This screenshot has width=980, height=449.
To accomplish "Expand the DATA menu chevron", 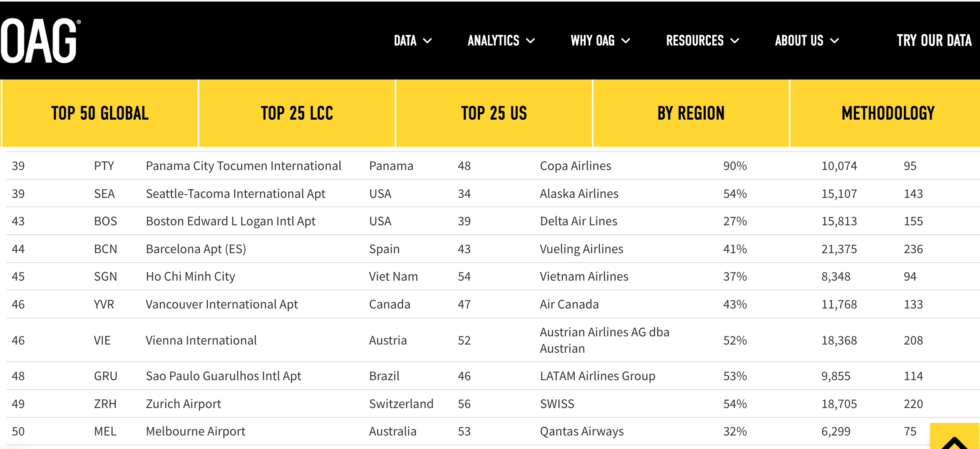I will coord(427,41).
